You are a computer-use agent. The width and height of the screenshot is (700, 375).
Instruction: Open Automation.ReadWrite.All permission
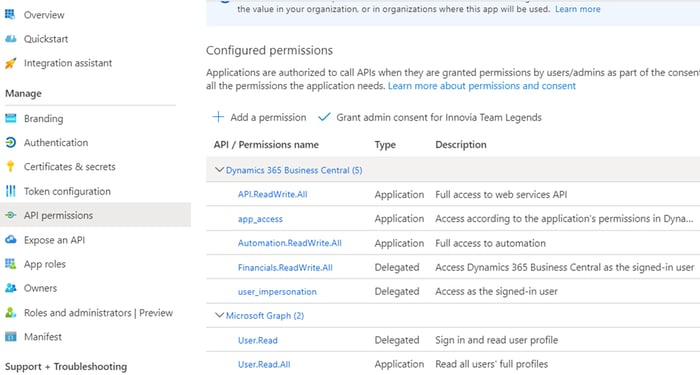point(289,243)
